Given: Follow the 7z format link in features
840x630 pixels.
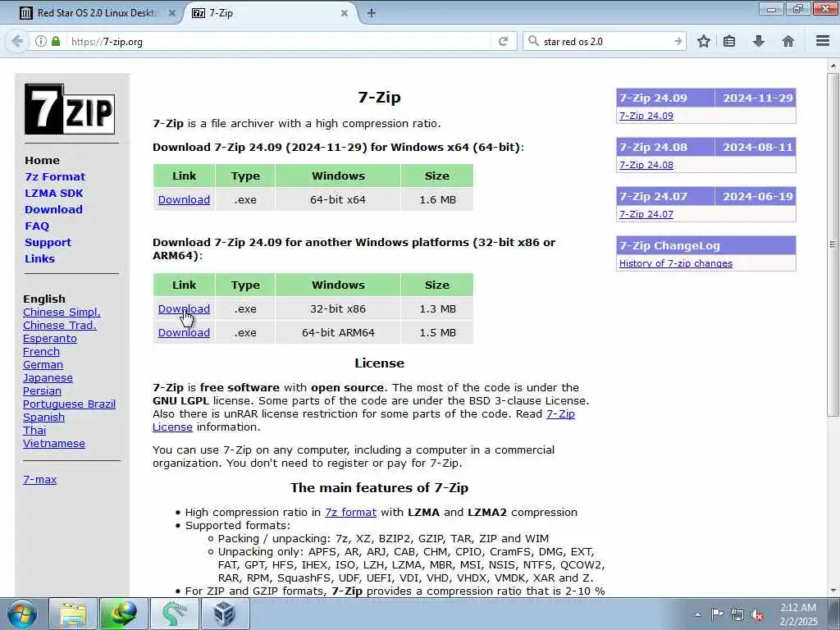Looking at the screenshot, I should pyautogui.click(x=350, y=512).
